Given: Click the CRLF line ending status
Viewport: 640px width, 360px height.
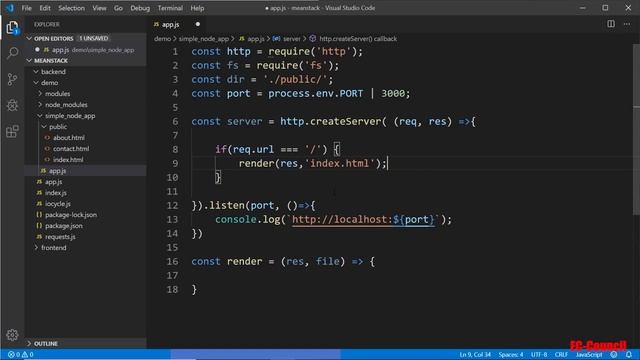Looking at the screenshot, I should [x=561, y=354].
